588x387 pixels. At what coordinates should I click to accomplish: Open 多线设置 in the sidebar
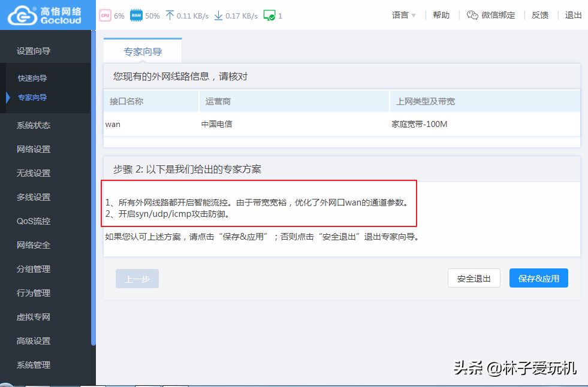tap(34, 197)
